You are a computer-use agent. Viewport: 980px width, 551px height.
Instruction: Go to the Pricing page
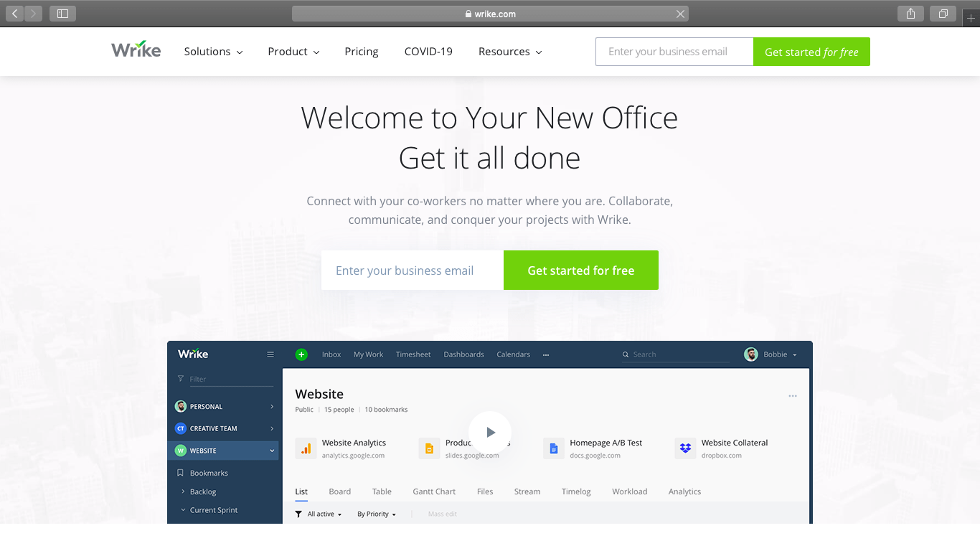(x=362, y=52)
